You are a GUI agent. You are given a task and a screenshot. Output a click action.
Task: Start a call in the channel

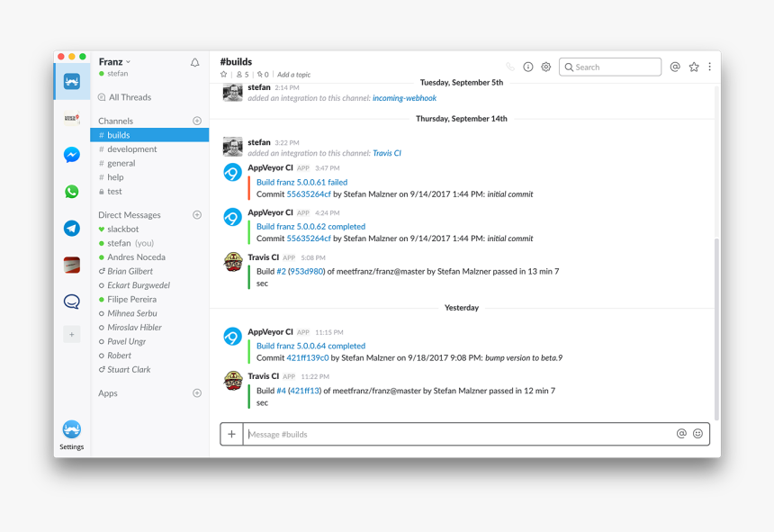pos(510,67)
